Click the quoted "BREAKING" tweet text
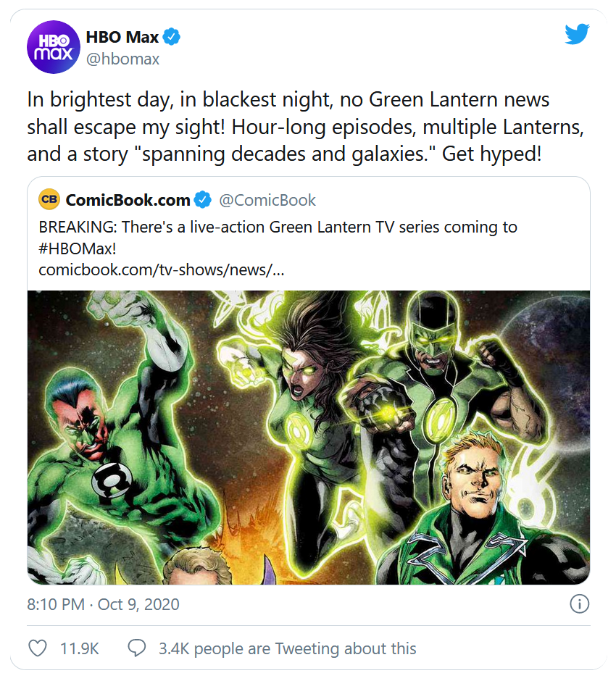Viewport: 616px width, 681px height. pyautogui.click(x=278, y=227)
